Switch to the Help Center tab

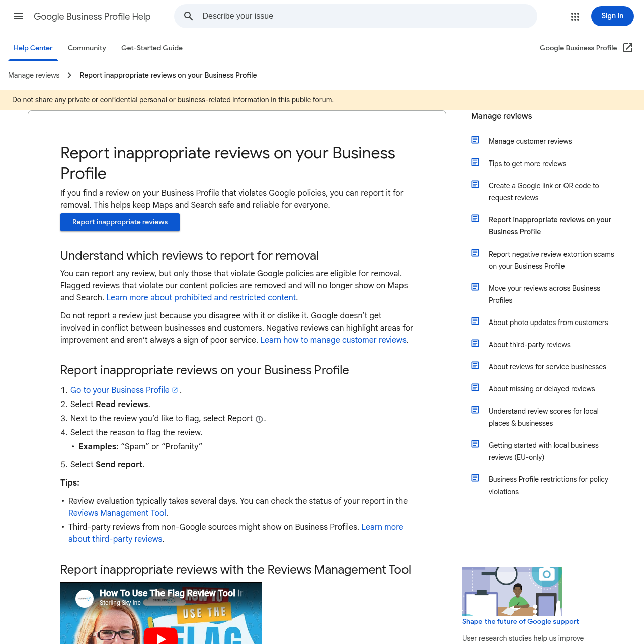33,48
